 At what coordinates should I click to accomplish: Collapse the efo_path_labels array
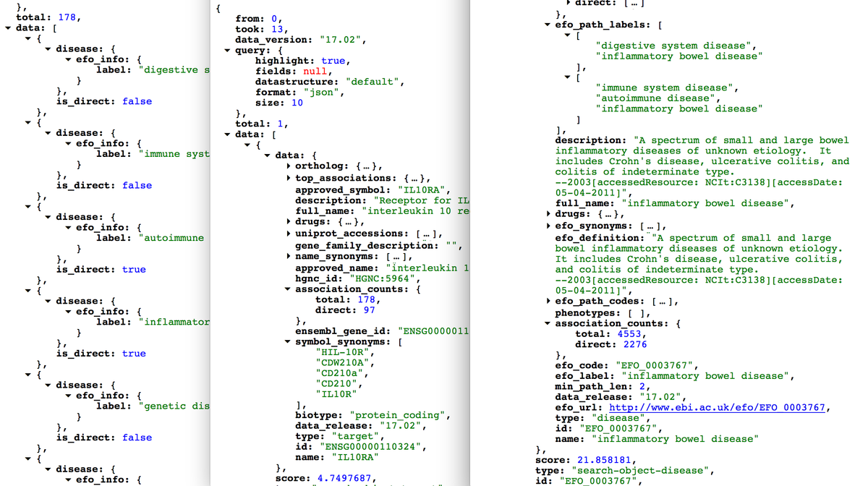coord(548,25)
